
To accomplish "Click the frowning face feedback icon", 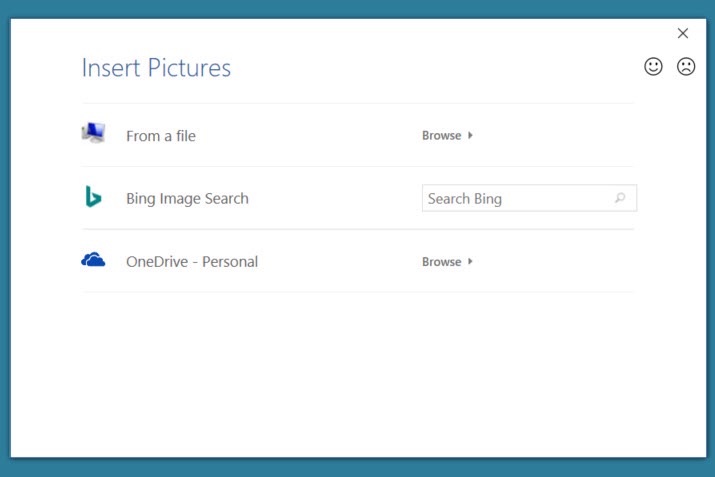I will pyautogui.click(x=686, y=67).
